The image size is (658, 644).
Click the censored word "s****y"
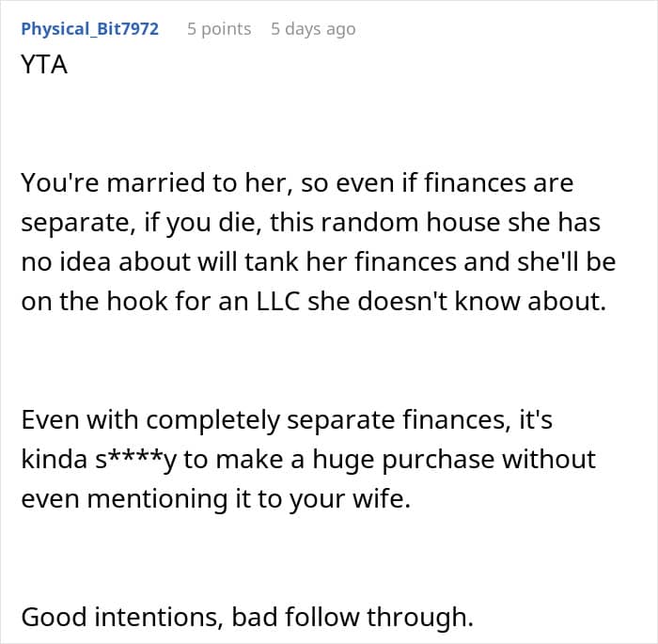click(141, 460)
